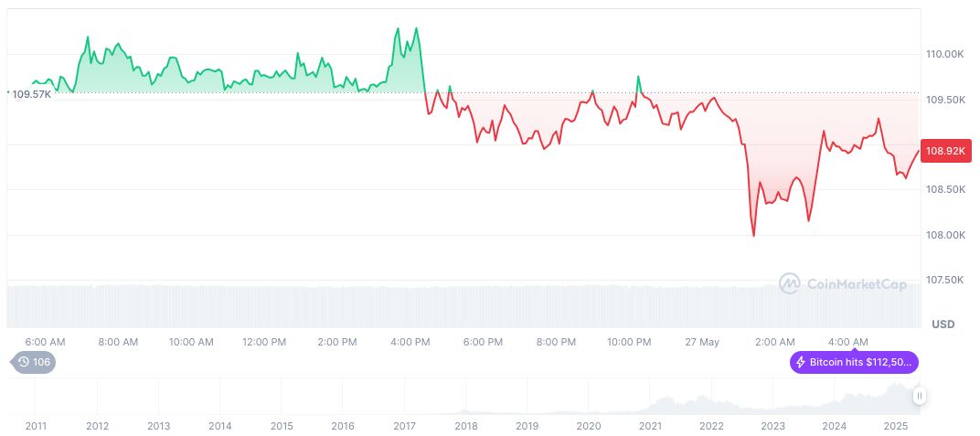Click the 27 May date marker
Viewport: 980px width, 436px height.
[x=702, y=342]
